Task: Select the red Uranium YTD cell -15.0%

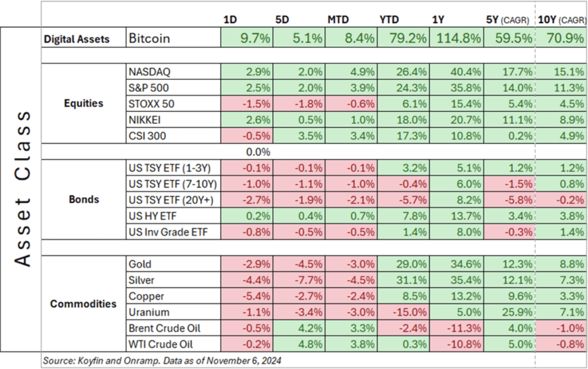Action: point(409,312)
